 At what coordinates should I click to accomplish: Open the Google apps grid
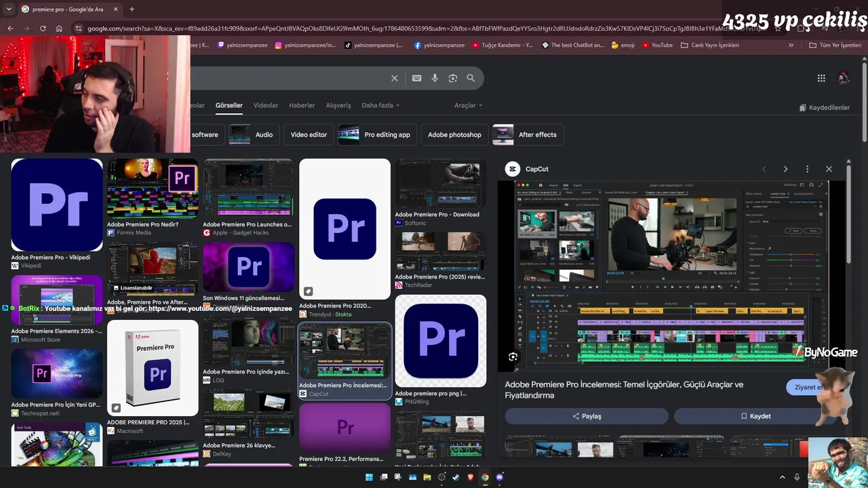coord(821,78)
